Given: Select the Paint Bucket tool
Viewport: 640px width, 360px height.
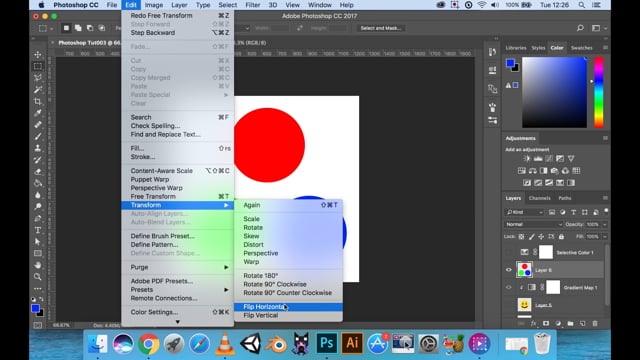Looking at the screenshot, I should coord(38,183).
